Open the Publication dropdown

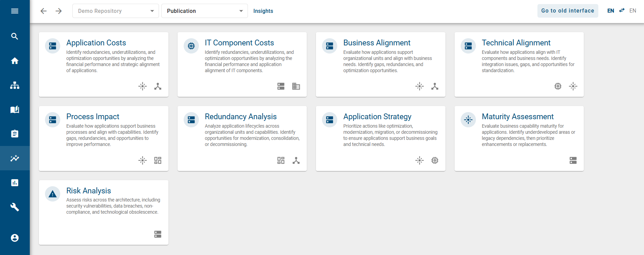(x=205, y=11)
